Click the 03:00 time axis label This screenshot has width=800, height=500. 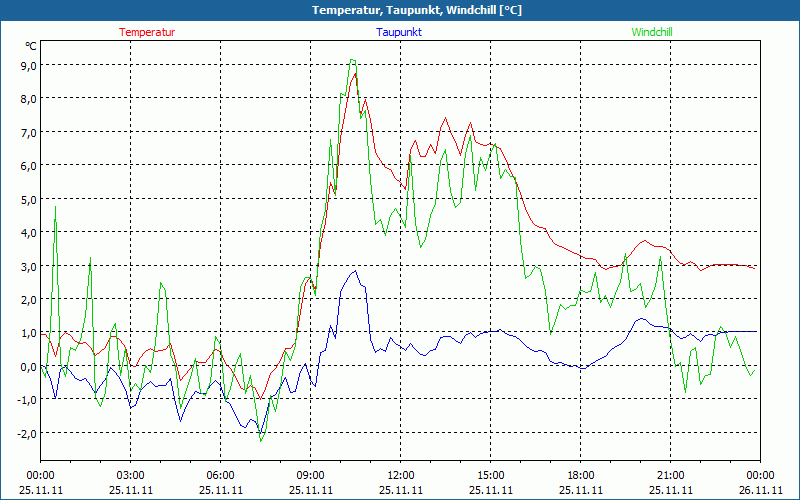pos(131,475)
